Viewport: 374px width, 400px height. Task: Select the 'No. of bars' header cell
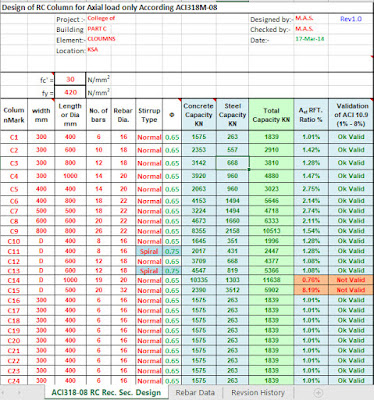[x=99, y=115]
